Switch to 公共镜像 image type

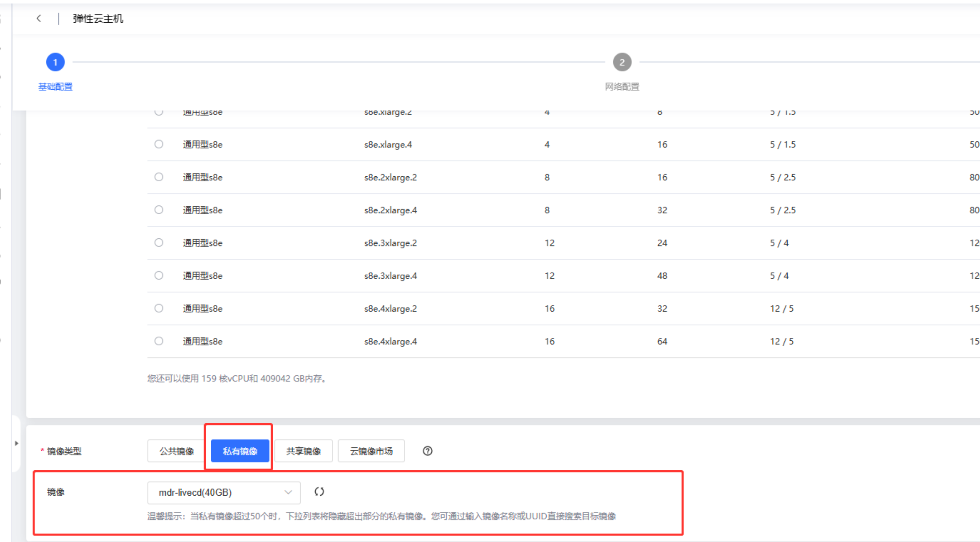coord(176,451)
